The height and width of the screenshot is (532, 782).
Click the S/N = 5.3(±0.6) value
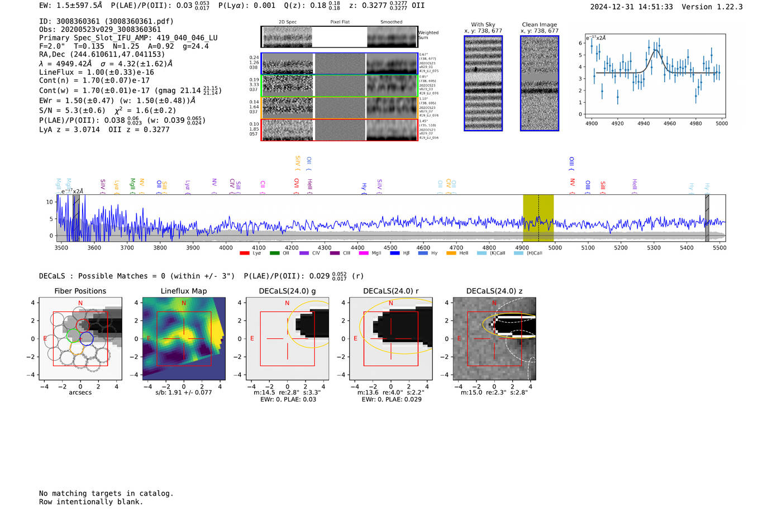click(x=72, y=111)
